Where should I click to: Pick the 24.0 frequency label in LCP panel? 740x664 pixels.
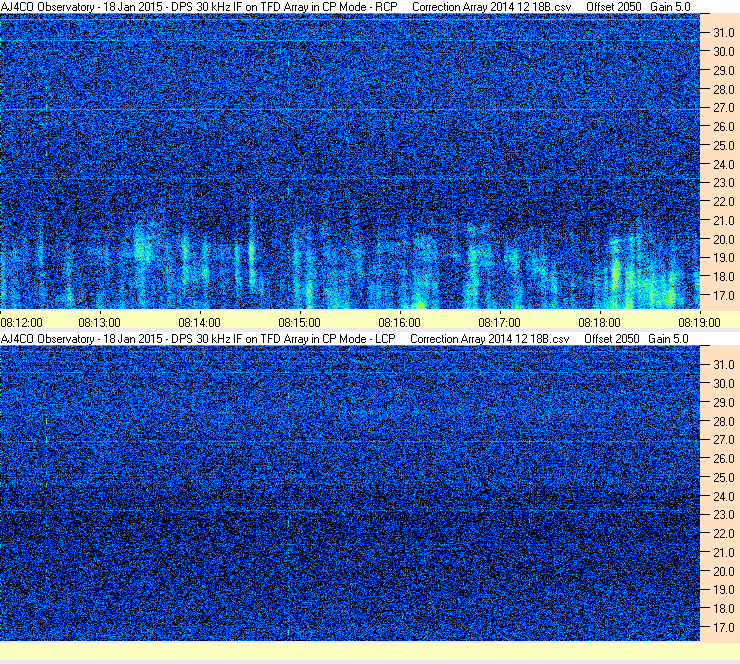pyautogui.click(x=724, y=496)
